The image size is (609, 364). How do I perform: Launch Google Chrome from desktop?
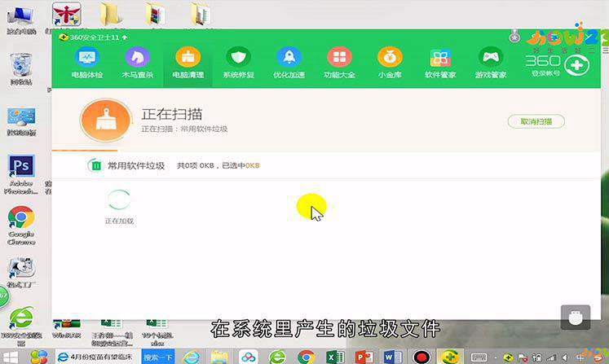(x=21, y=226)
